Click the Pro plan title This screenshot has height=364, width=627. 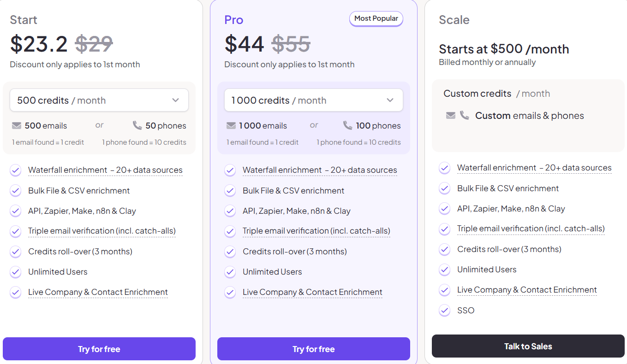[x=233, y=19]
